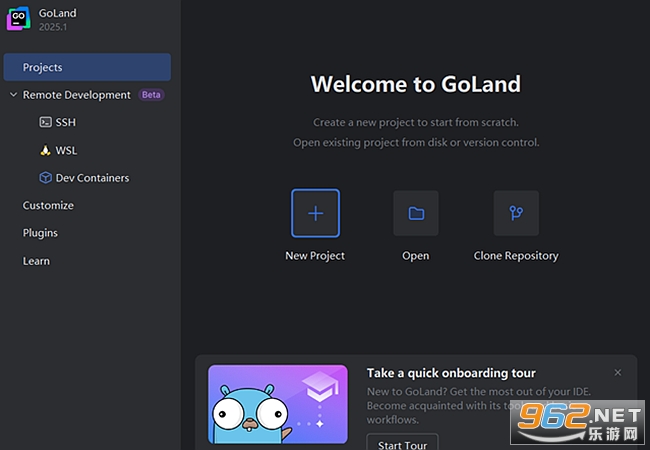This screenshot has width=650, height=450.
Task: Click the Open label
Action: point(416,256)
